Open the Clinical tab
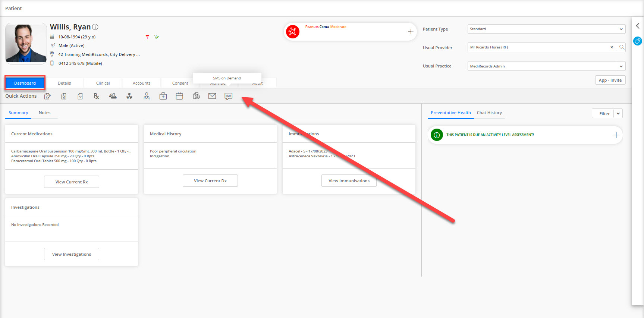644x318 pixels. coord(103,83)
